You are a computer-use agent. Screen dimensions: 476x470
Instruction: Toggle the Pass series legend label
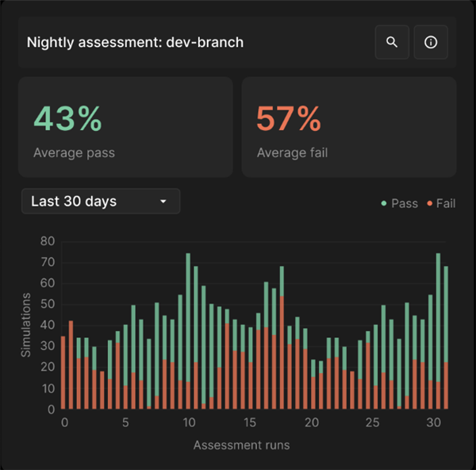(404, 203)
